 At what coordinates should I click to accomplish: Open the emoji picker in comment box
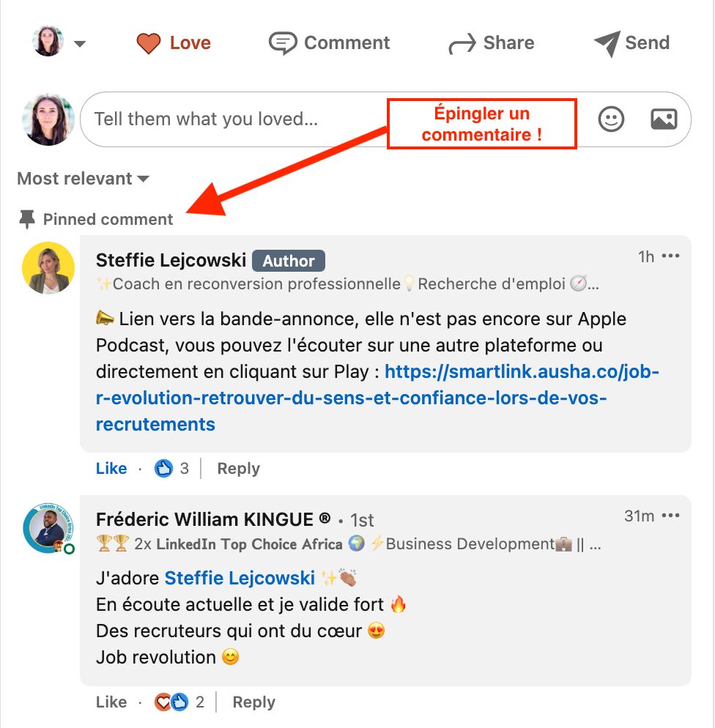611,119
